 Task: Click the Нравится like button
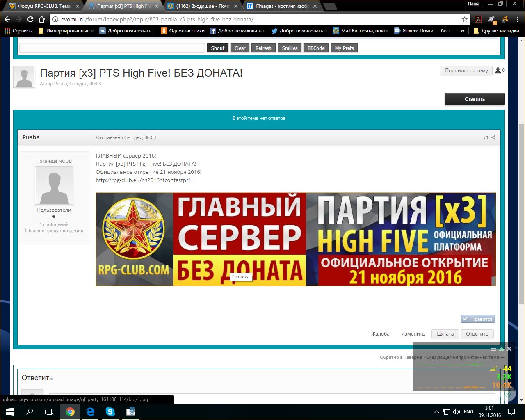[x=478, y=319]
